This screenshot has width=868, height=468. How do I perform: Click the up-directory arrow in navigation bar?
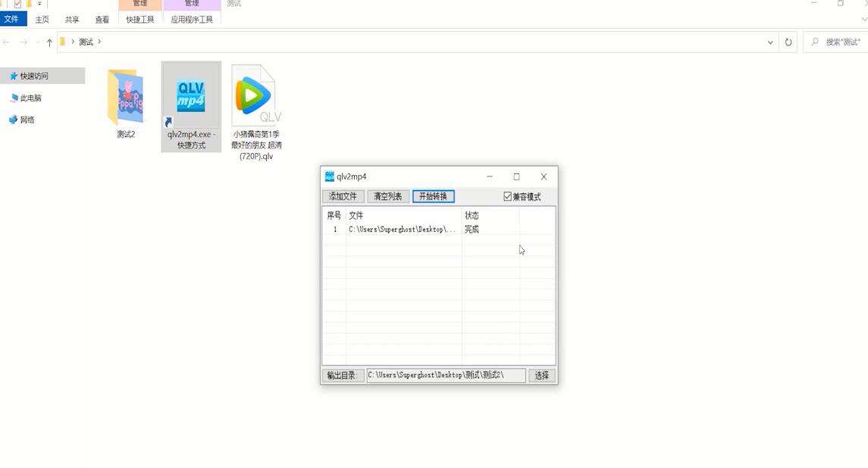click(49, 42)
